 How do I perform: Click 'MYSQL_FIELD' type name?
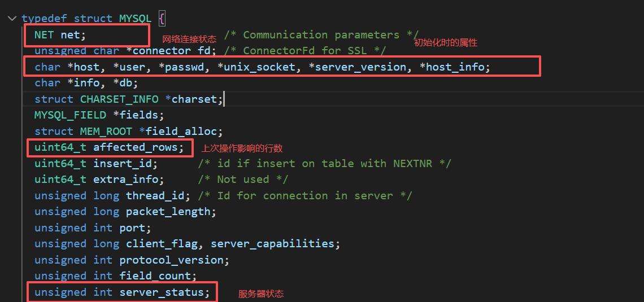click(70, 115)
